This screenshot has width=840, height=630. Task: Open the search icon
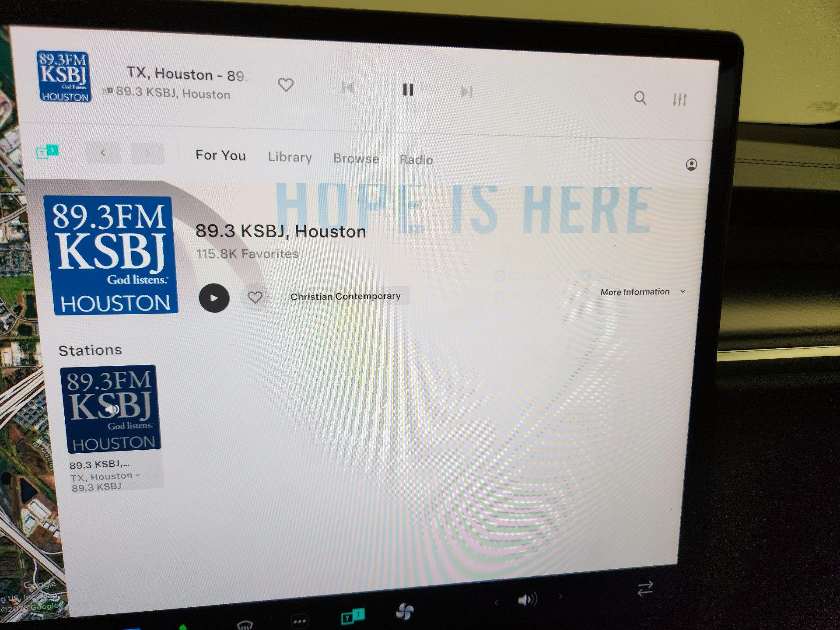(x=640, y=98)
